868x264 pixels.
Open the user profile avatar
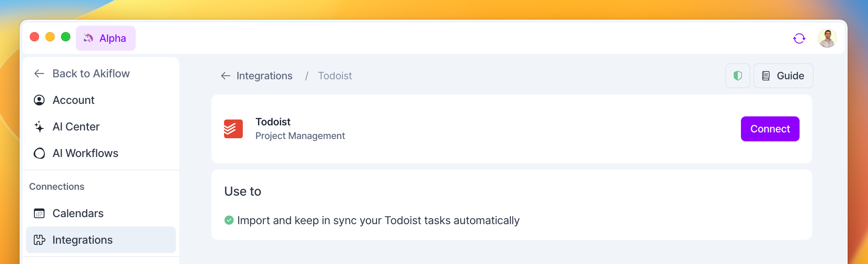tap(827, 38)
